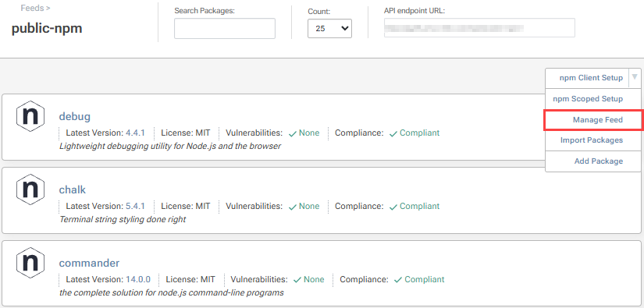Click debug's Vulnerabilities None status
Image resolution: width=644 pixels, height=308 pixels.
point(304,133)
